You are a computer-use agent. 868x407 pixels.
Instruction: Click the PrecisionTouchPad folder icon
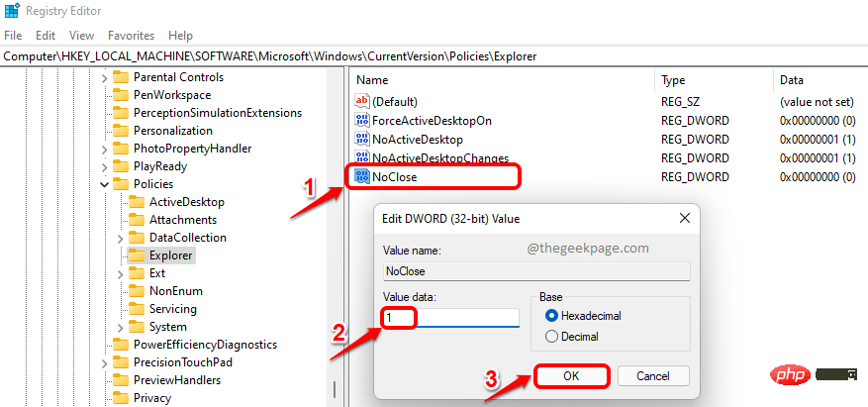[120, 362]
